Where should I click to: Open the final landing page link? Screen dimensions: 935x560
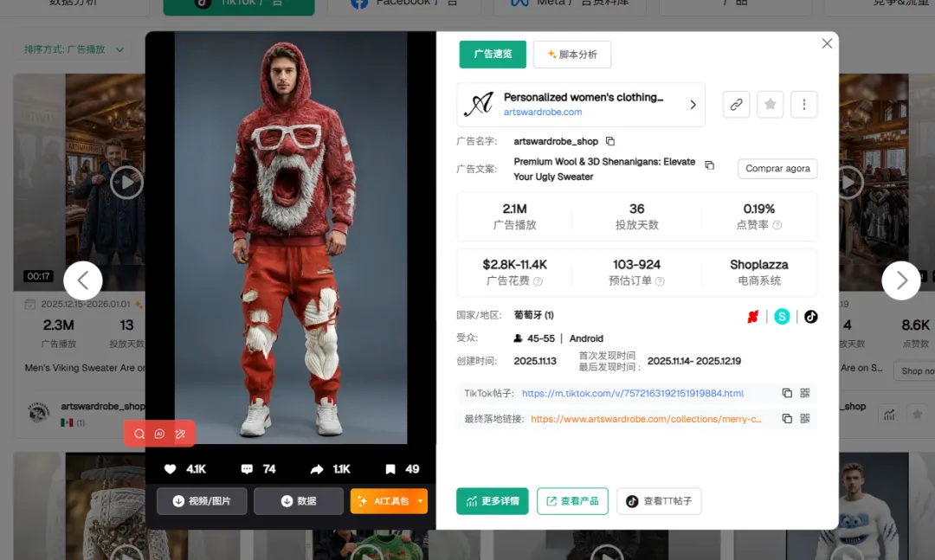click(646, 419)
